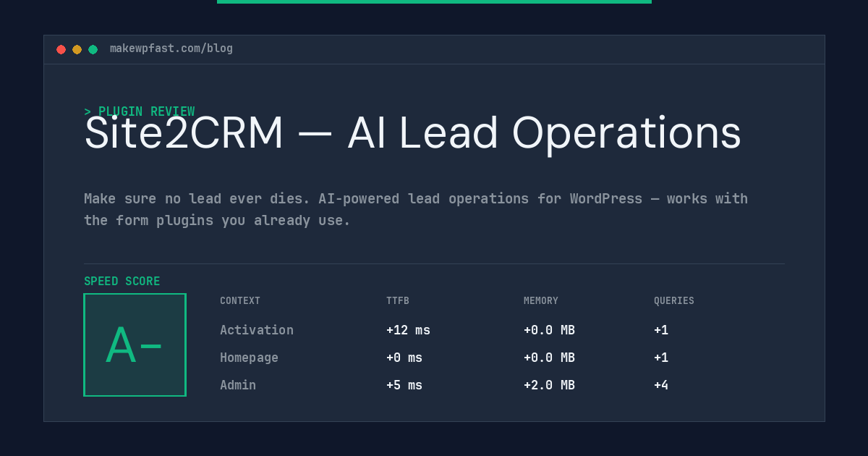Click the 'Make sure no lead ever dies' description
Viewport: 868px width, 456px height.
pos(416,209)
